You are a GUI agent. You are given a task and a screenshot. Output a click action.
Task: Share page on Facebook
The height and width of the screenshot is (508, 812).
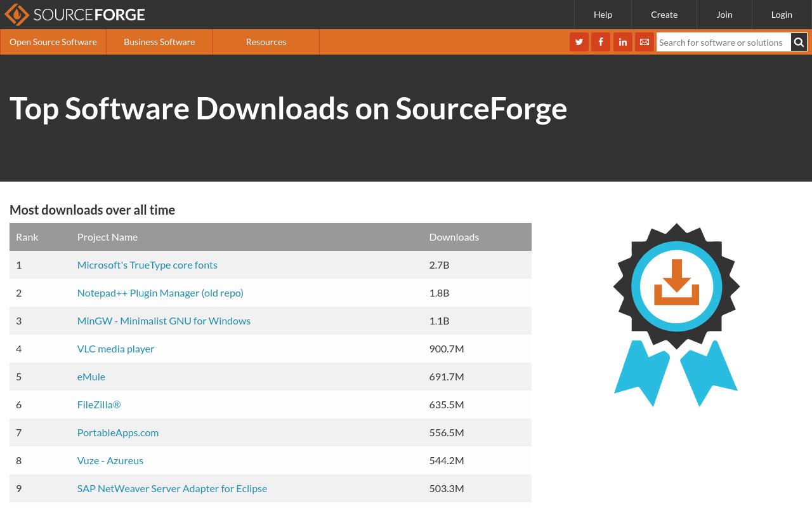point(601,42)
